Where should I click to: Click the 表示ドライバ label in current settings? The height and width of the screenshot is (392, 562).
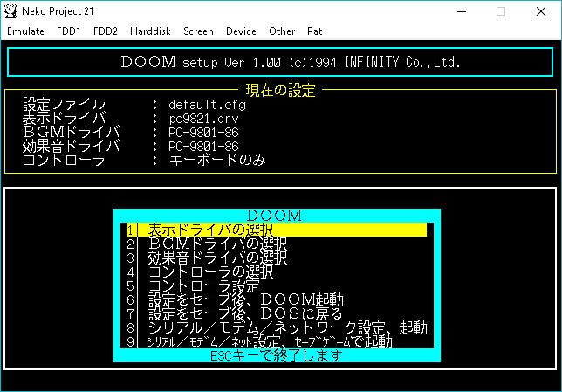pos(64,119)
